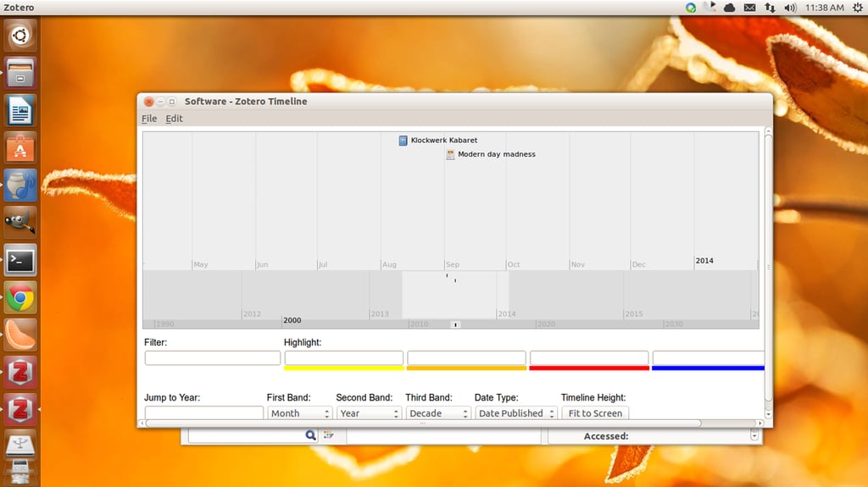Open the Files manager dock icon
This screenshot has width=868, height=487.
coord(20,73)
